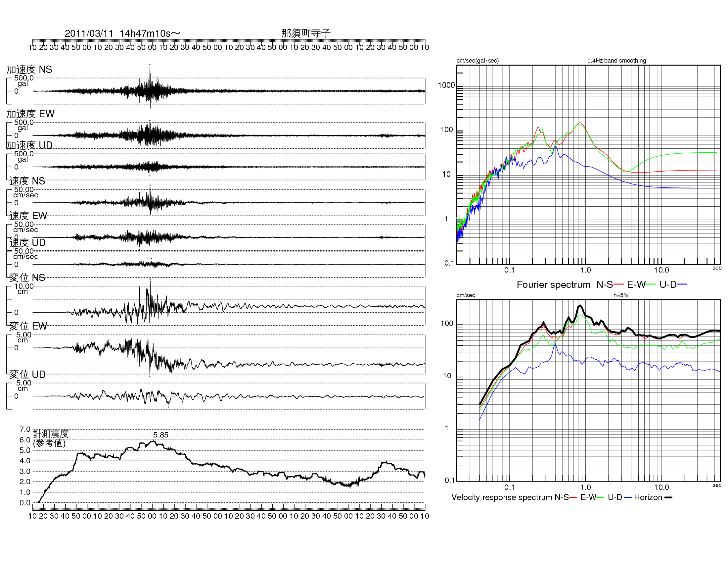The width and height of the screenshot is (728, 563).
Task: Click the blue U-D Fourier legend line
Action: (682, 284)
